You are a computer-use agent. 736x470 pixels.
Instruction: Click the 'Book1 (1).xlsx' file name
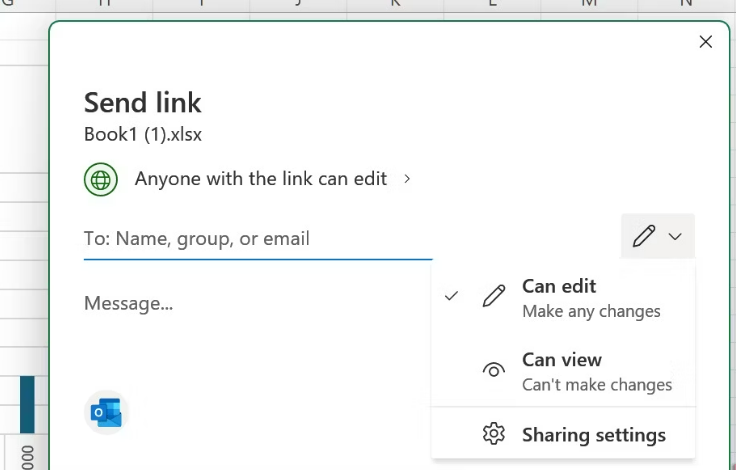tap(143, 134)
